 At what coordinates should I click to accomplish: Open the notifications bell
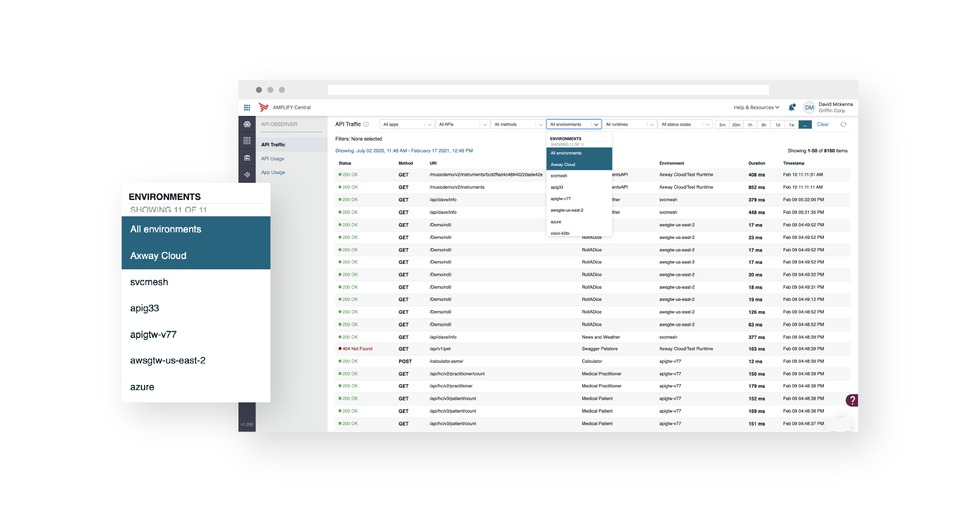[792, 107]
